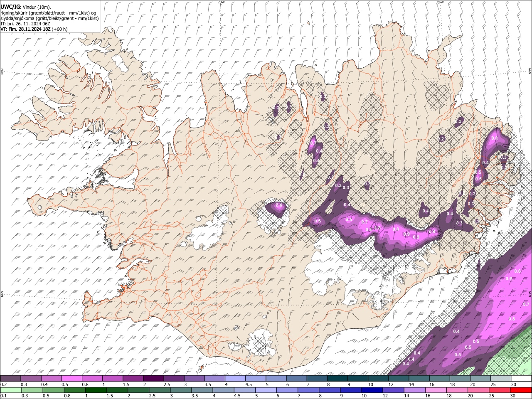
Task: Click the darkest green swatch labeled 1
Action: click(96, 390)
